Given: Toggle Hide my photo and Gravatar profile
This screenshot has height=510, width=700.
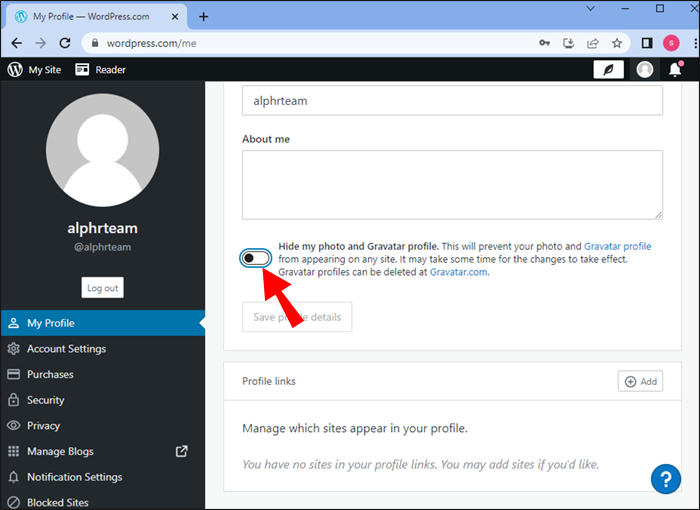Looking at the screenshot, I should click(x=255, y=258).
